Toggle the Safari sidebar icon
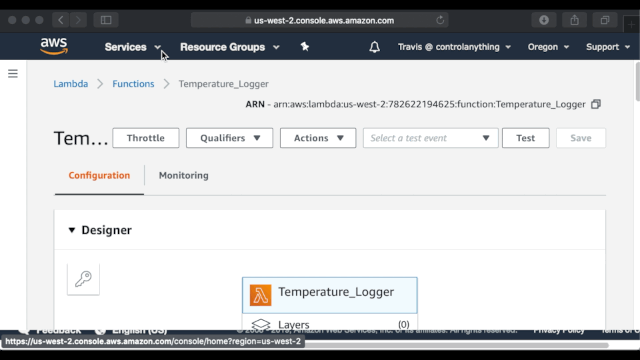The height and width of the screenshot is (360, 640). pyautogui.click(x=106, y=20)
